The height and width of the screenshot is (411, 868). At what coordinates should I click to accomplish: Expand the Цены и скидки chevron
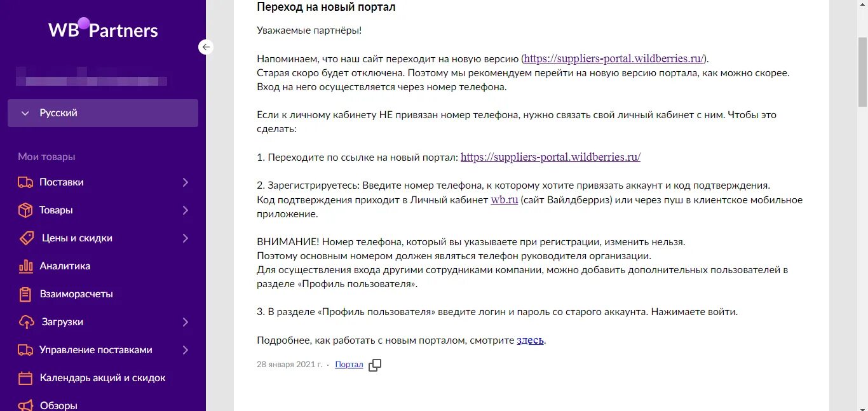(186, 238)
